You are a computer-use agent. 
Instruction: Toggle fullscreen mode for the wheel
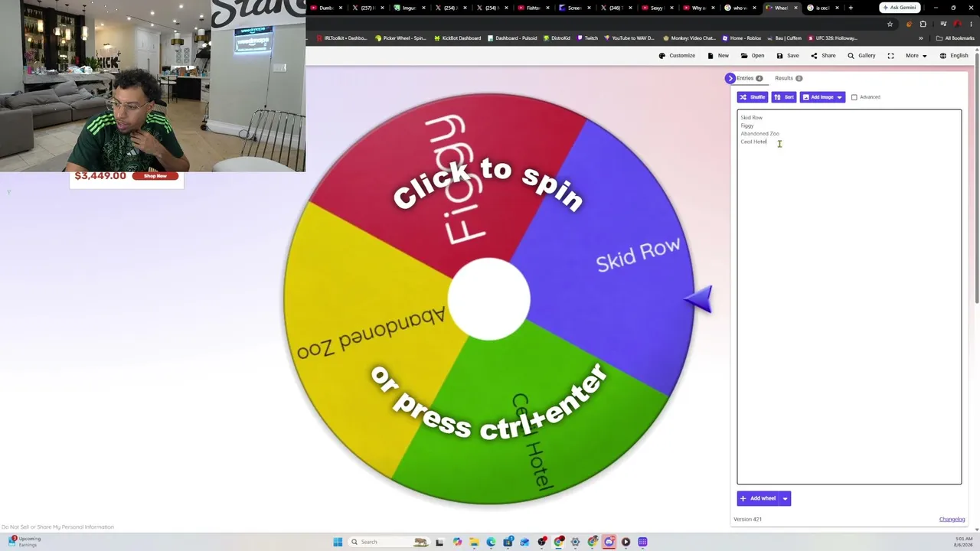[890, 56]
